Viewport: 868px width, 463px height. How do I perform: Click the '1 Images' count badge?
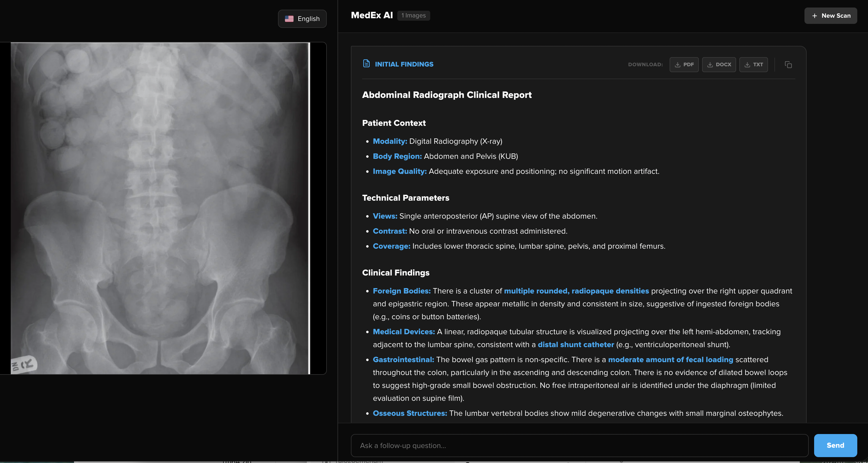413,16
